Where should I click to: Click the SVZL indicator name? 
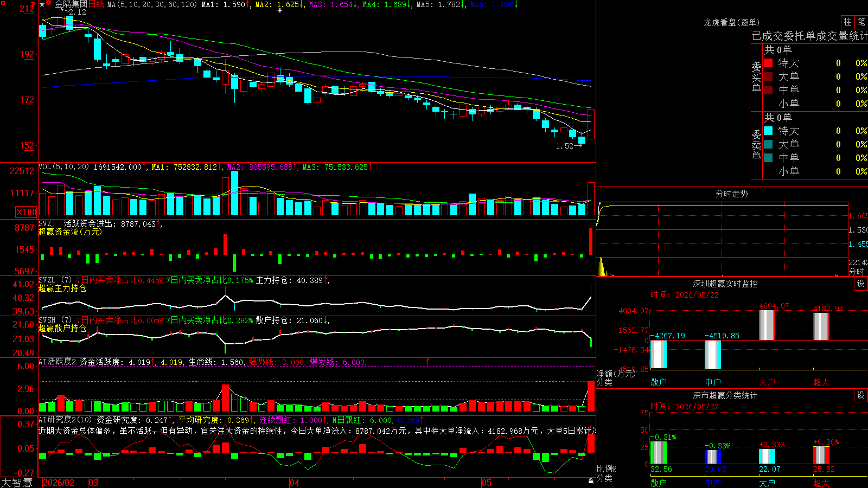pos(47,280)
